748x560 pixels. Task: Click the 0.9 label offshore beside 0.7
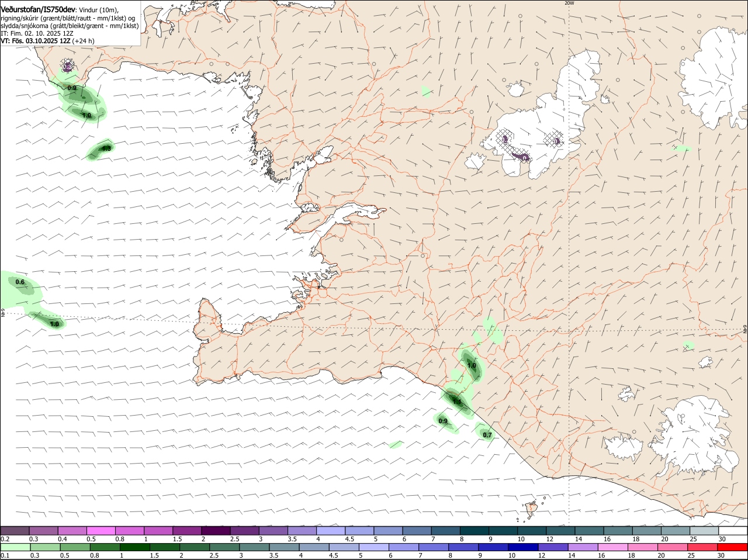click(443, 421)
